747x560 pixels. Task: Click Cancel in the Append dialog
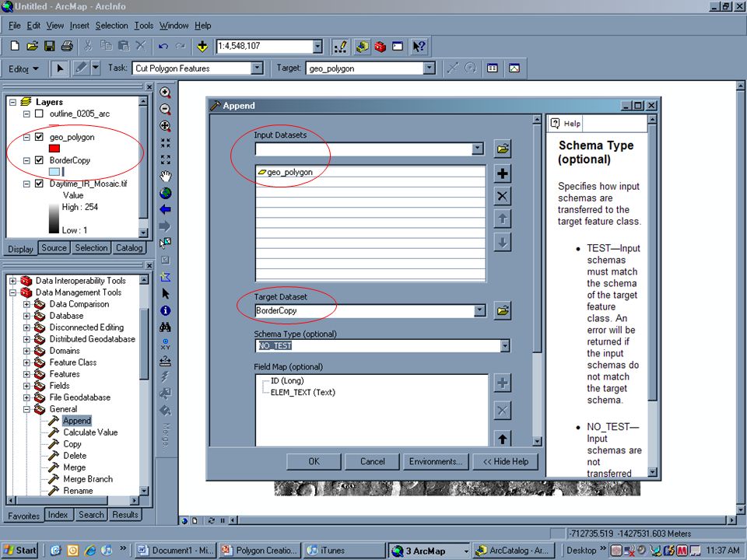point(373,461)
